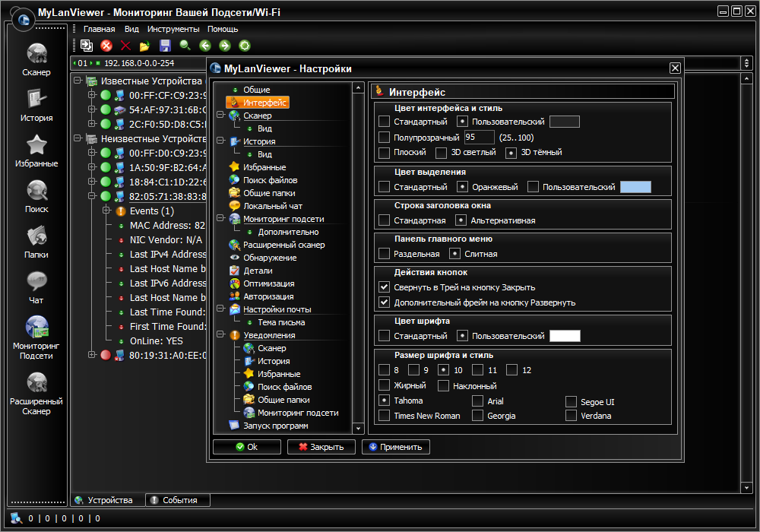
Task: Expand device 80:19:31:A0:EE node
Action: tap(92, 355)
